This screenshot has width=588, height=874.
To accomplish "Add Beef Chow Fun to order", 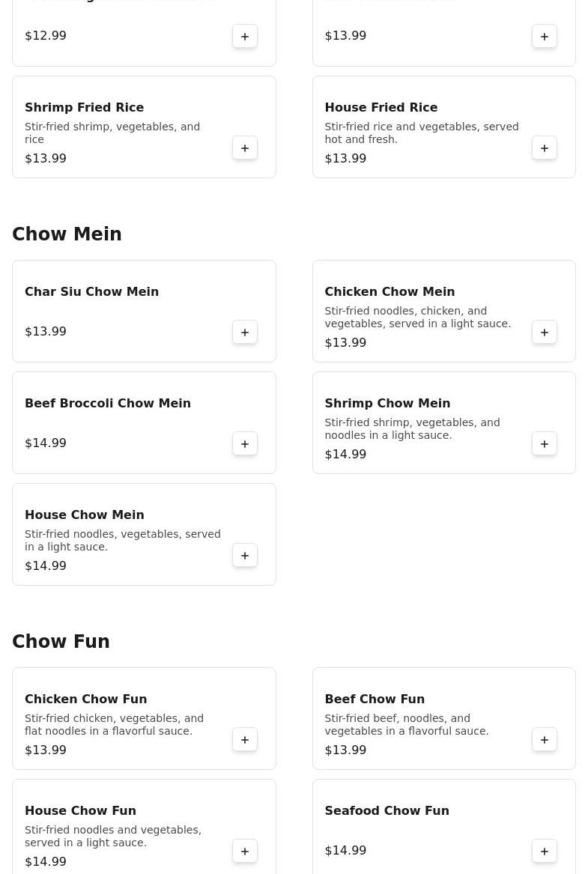I will pos(545,740).
